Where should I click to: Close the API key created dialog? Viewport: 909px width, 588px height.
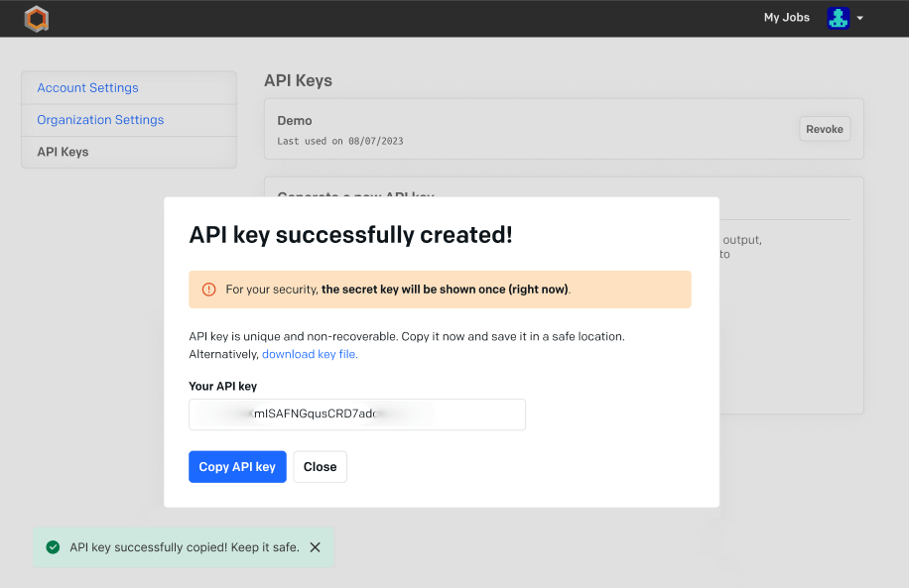(320, 466)
